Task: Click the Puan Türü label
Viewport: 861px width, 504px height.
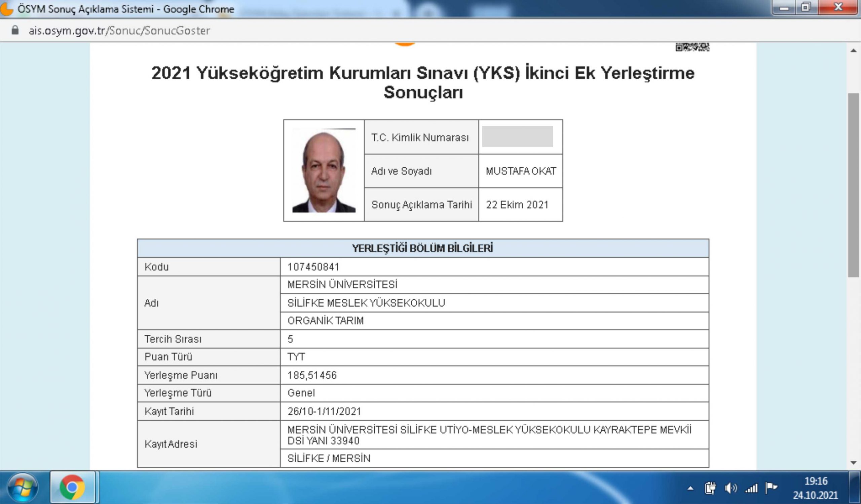Action: pos(169,357)
